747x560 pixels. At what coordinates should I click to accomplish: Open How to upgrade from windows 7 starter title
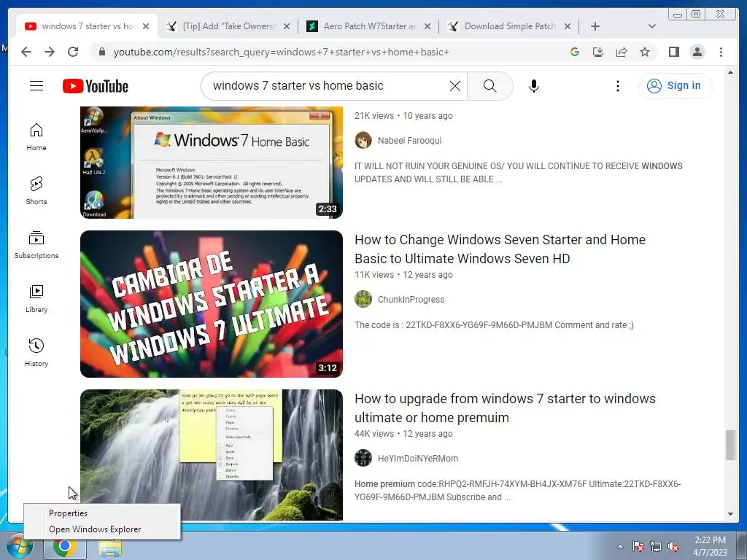pyautogui.click(x=505, y=408)
